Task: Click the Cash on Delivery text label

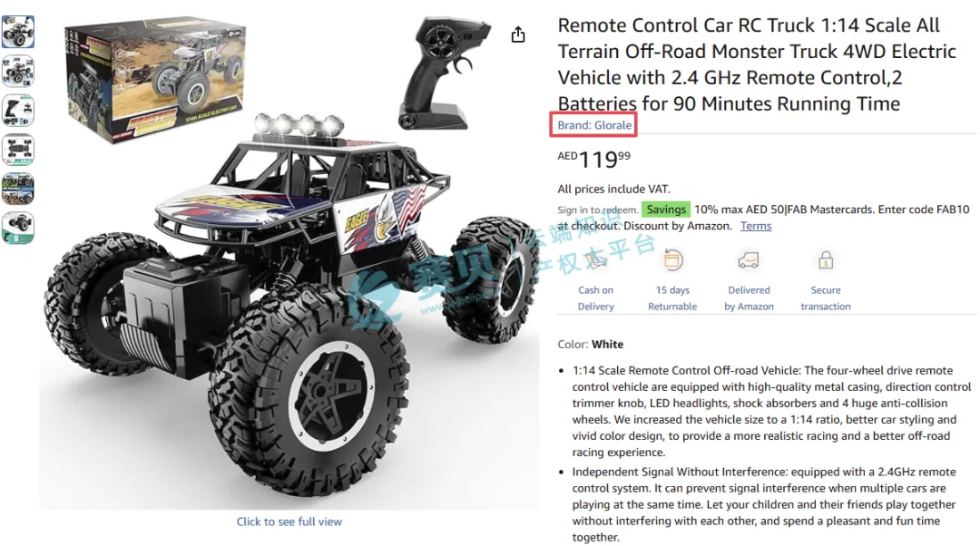Action: click(x=595, y=298)
